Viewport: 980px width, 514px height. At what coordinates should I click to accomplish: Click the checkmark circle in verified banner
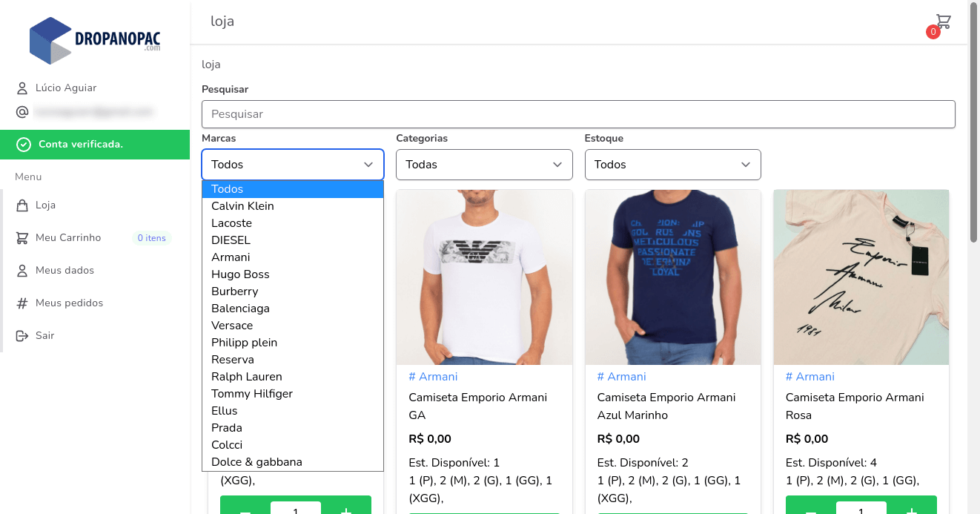[x=24, y=145]
